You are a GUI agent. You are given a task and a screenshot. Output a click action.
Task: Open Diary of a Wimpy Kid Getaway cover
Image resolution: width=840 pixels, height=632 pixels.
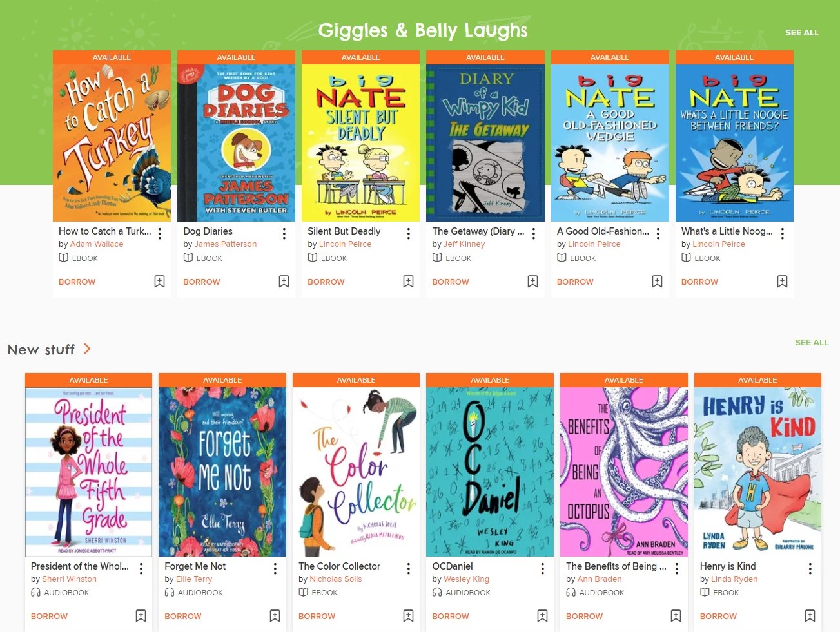click(485, 143)
